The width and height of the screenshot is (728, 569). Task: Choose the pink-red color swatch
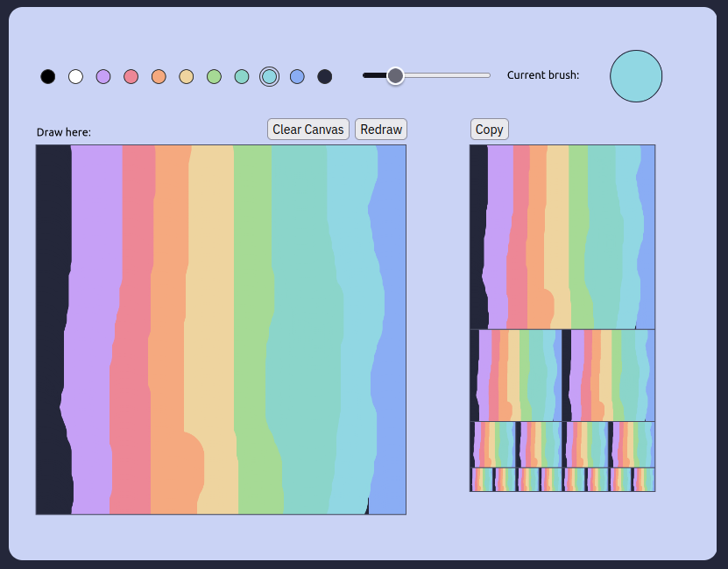point(131,77)
